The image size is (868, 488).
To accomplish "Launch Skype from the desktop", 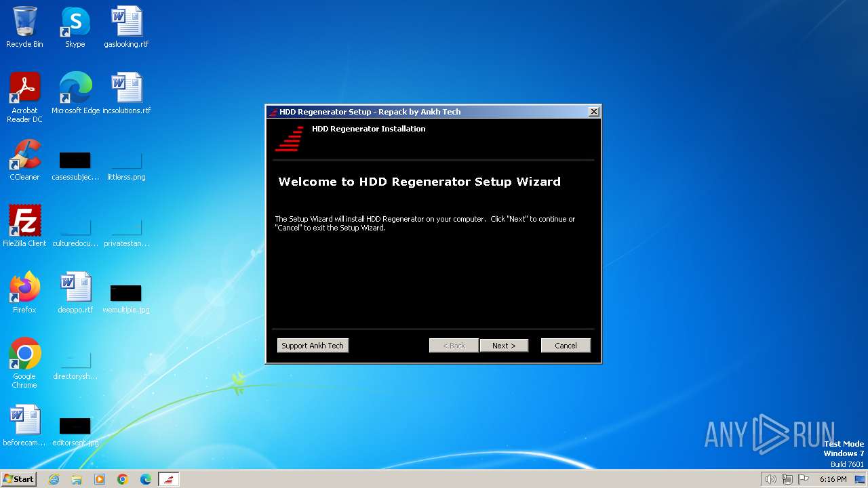I will click(75, 27).
